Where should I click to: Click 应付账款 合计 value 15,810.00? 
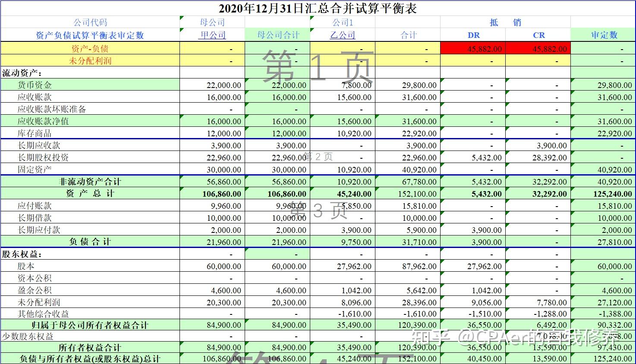pyautogui.click(x=419, y=206)
